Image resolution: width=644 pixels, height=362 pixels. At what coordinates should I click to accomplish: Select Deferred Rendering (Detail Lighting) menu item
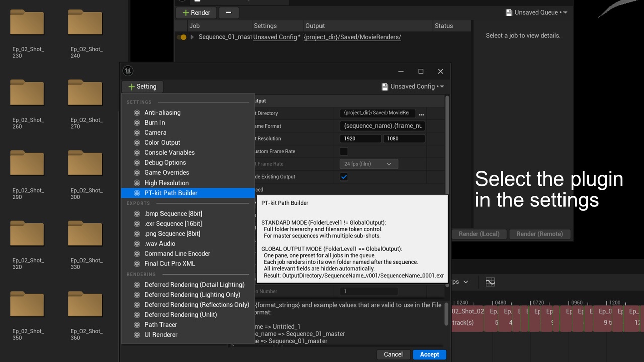[188, 285]
